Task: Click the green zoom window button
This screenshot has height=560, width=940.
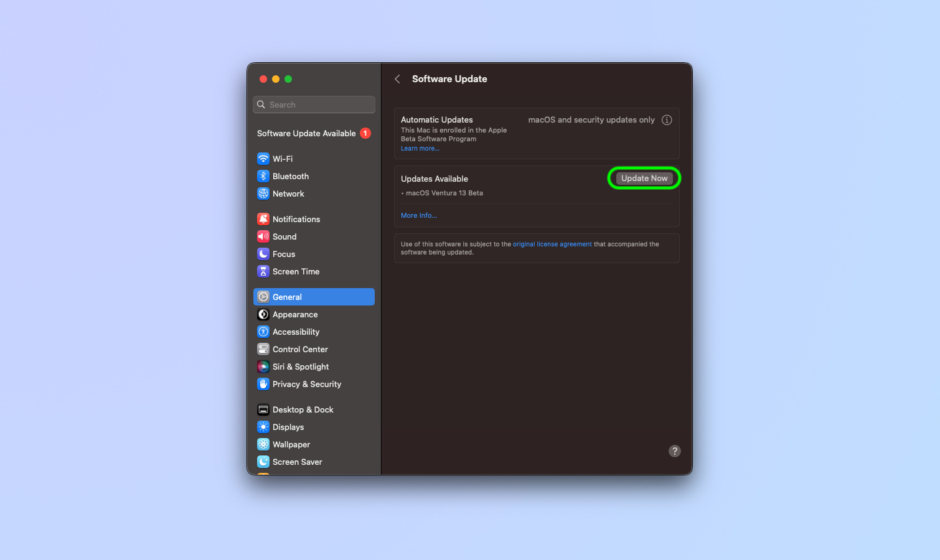Action: pos(288,79)
